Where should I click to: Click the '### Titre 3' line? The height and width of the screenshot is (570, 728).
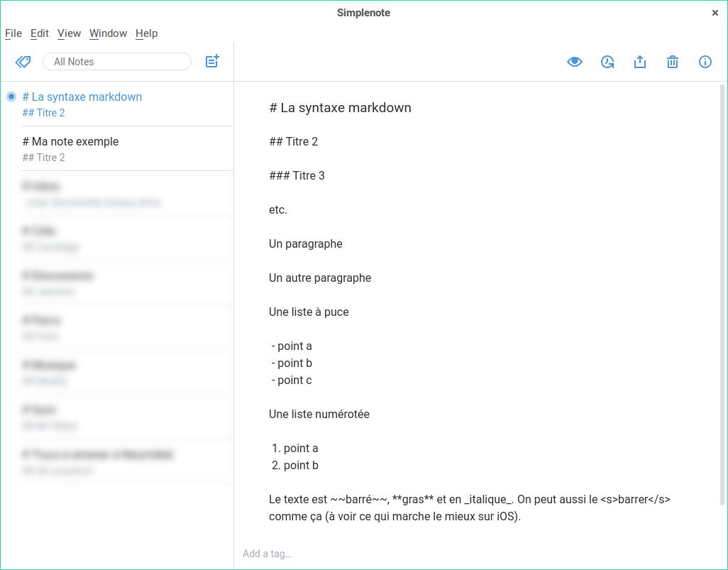coord(297,175)
